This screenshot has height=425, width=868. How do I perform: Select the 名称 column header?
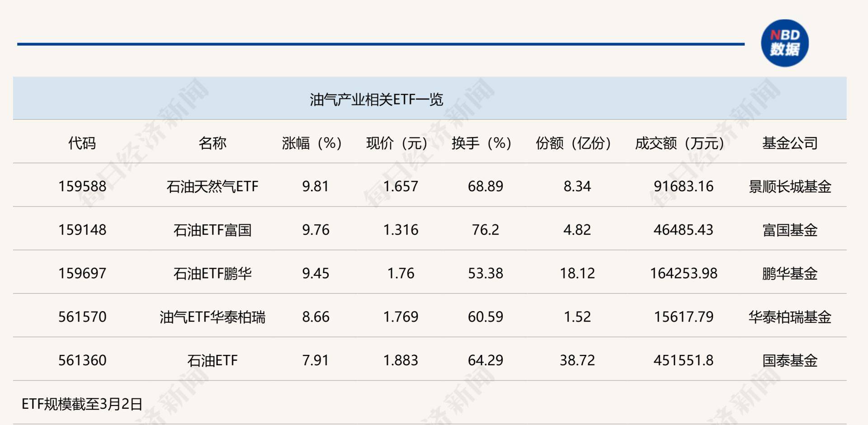pyautogui.click(x=212, y=143)
